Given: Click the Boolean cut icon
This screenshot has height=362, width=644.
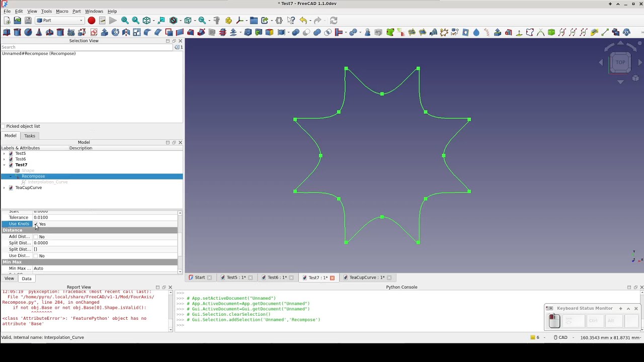Looking at the screenshot, I should click(x=306, y=33).
